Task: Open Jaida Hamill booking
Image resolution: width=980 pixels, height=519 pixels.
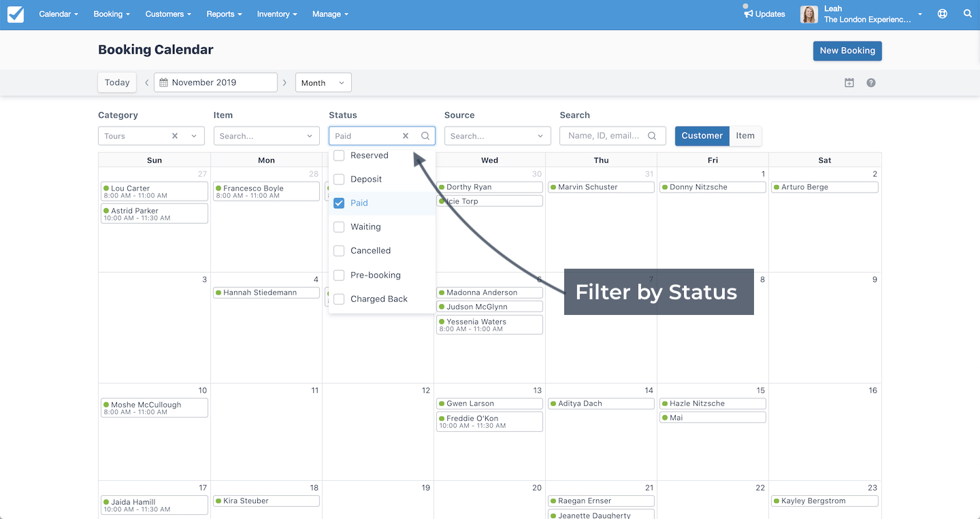Action: [x=154, y=505]
